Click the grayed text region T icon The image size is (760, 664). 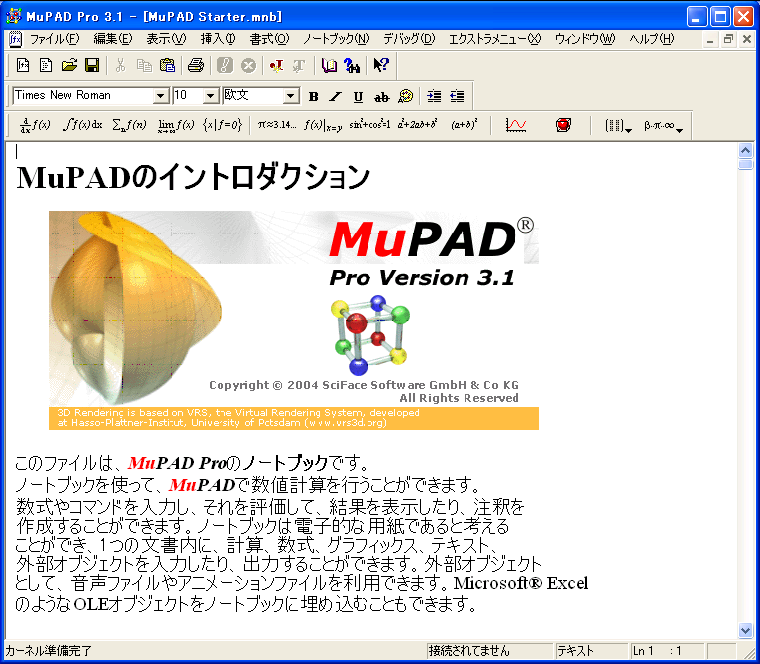coord(300,65)
